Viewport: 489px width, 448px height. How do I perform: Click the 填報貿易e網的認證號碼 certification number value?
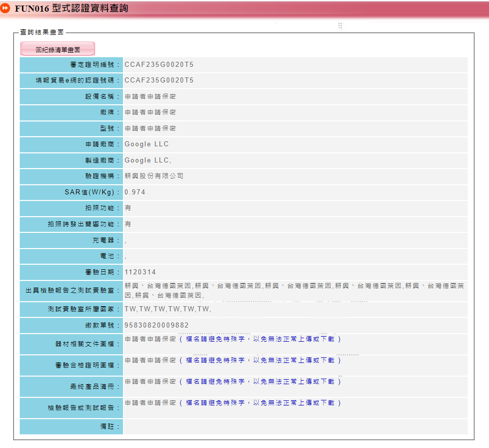tap(159, 80)
